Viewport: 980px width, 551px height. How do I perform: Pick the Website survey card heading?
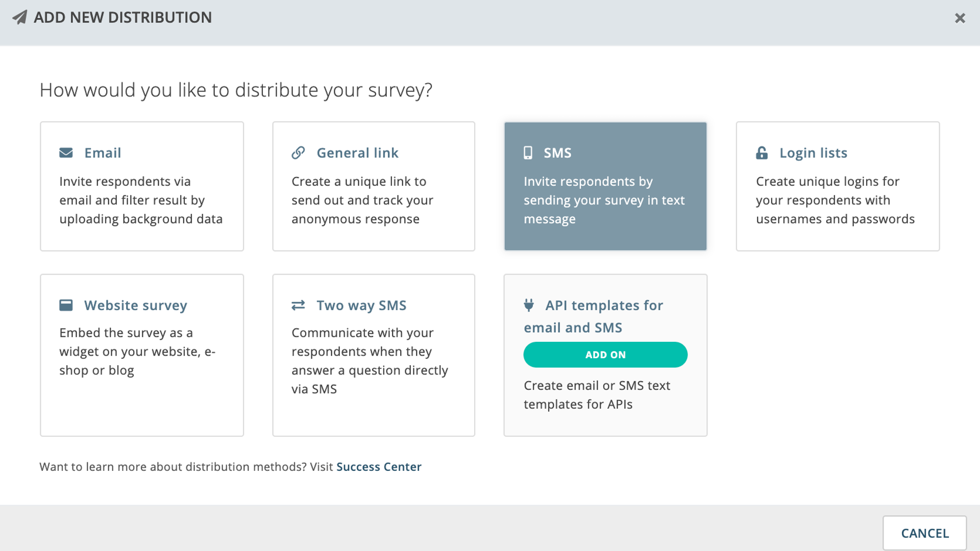click(x=136, y=305)
